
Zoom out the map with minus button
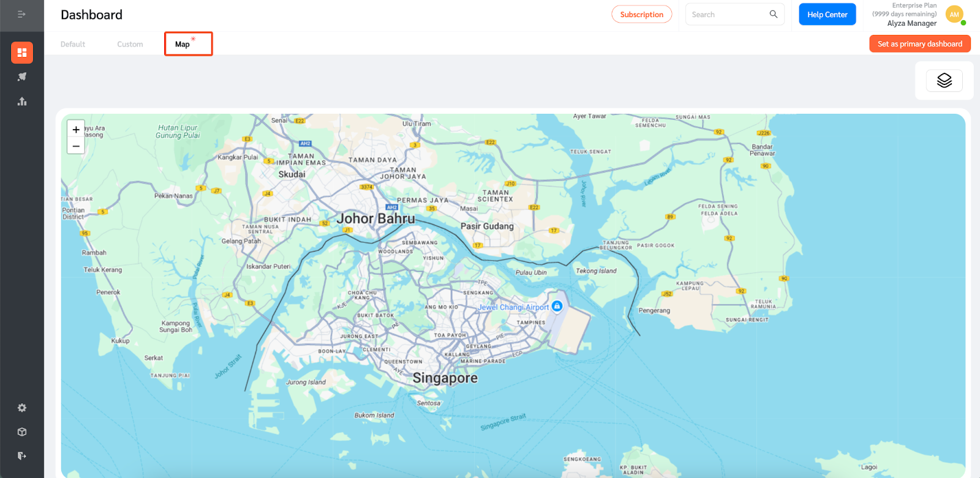[x=76, y=146]
